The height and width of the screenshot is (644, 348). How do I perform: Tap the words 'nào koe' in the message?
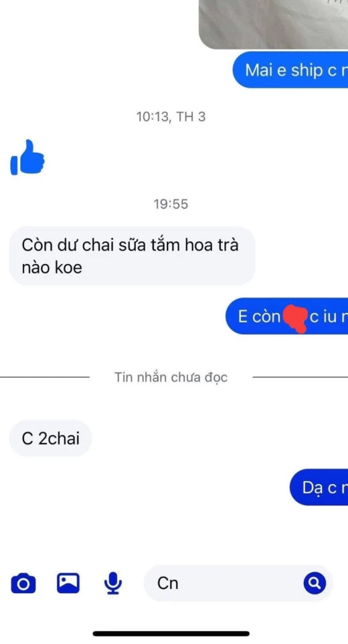click(52, 267)
